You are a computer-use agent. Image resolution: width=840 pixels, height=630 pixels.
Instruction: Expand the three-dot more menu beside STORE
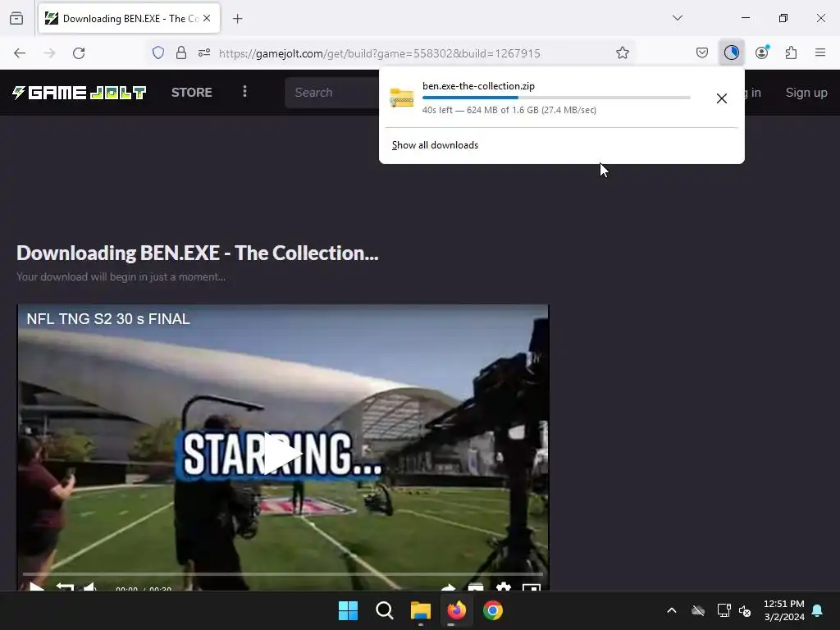244,92
